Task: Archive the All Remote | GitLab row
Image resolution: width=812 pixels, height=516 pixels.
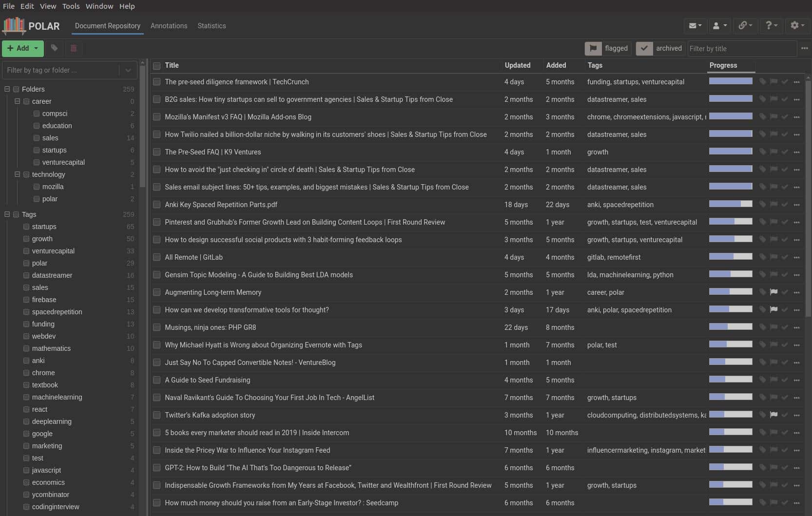Action: (785, 257)
